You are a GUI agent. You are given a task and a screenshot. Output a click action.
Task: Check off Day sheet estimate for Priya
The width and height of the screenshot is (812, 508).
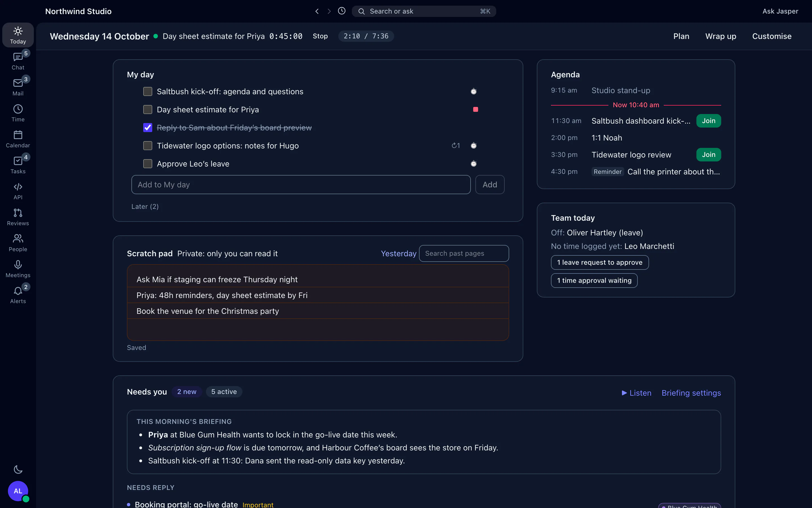[x=148, y=110]
